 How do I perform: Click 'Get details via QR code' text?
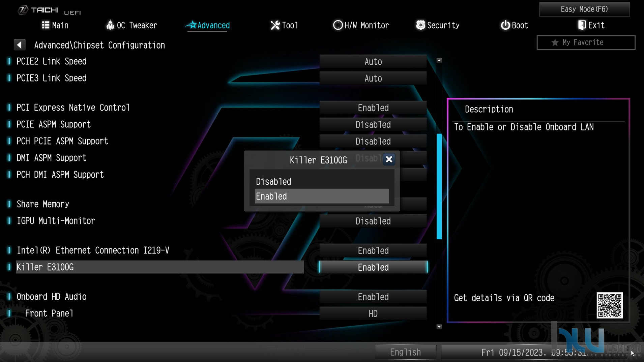(504, 298)
